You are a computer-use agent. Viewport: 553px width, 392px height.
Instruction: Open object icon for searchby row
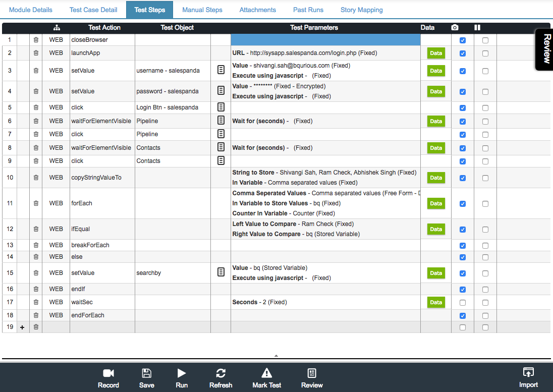[x=221, y=272]
